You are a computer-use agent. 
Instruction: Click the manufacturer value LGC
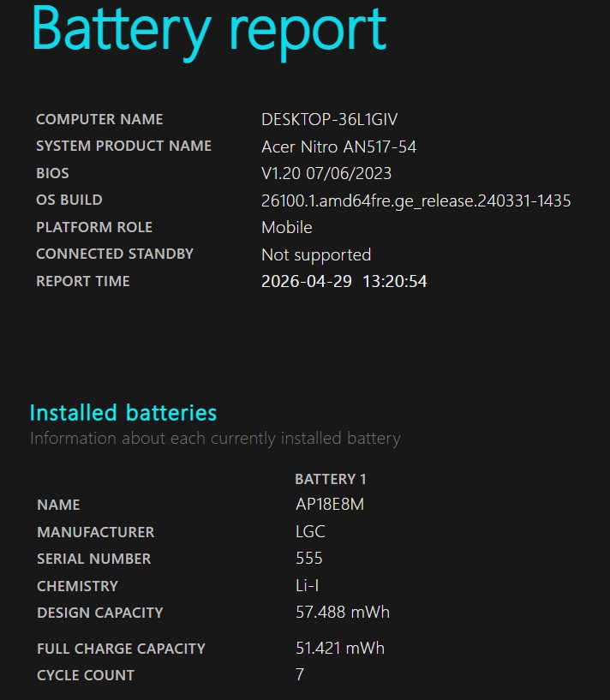point(310,531)
